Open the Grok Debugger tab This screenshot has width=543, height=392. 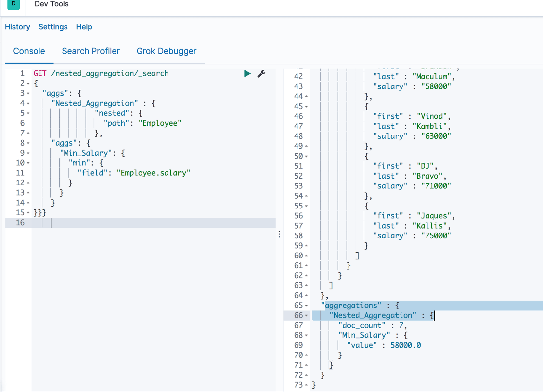pos(166,51)
